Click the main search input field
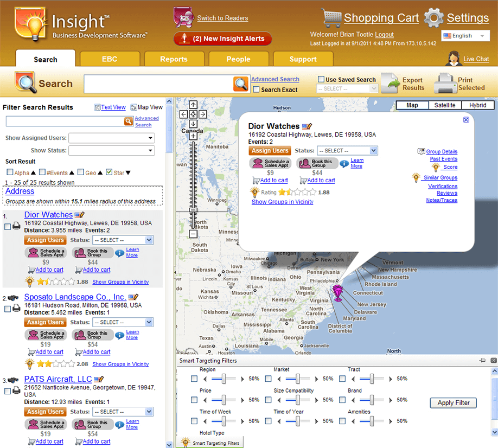This screenshot has height=448, width=498. click(x=159, y=84)
